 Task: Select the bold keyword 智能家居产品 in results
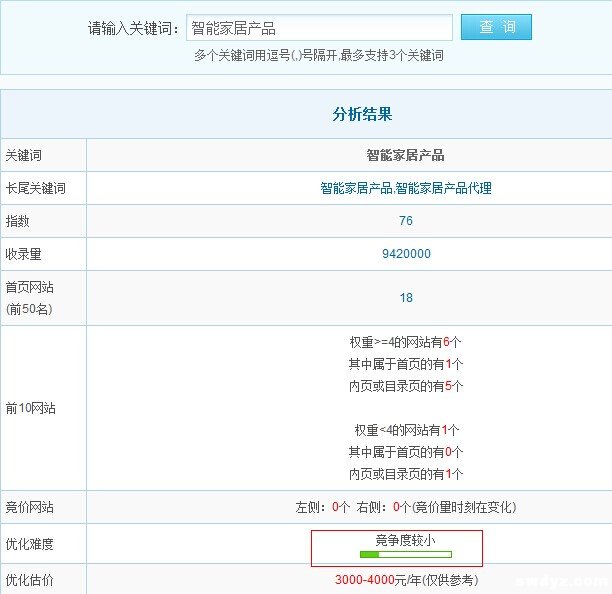(x=405, y=155)
